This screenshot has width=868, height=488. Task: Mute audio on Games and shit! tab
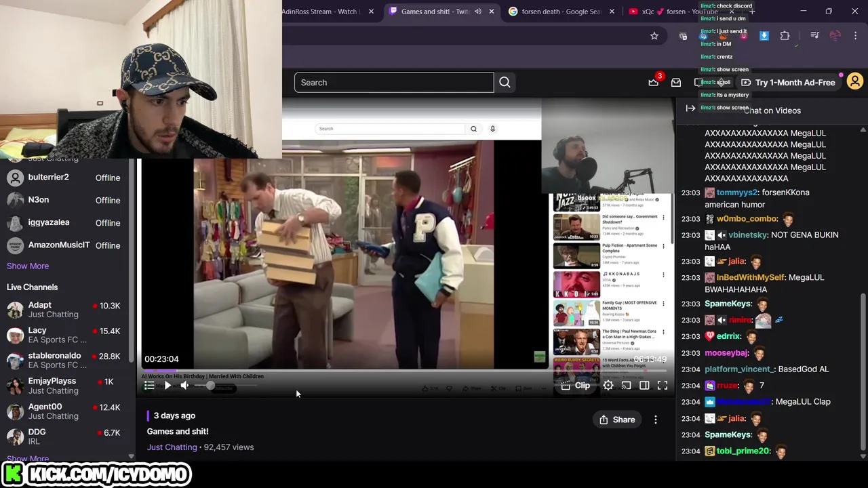point(478,12)
